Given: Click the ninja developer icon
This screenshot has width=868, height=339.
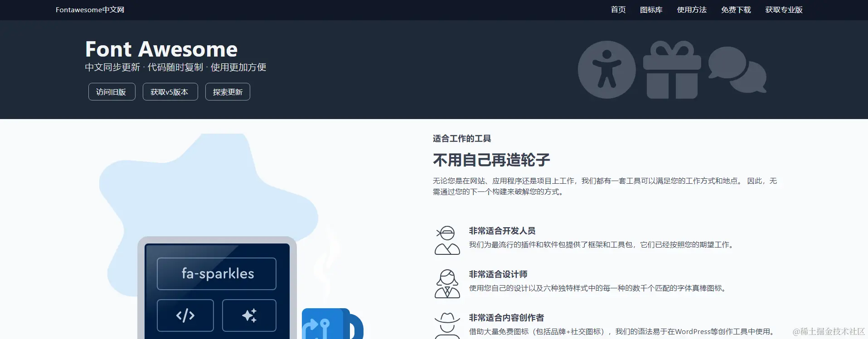Looking at the screenshot, I should (x=447, y=240).
